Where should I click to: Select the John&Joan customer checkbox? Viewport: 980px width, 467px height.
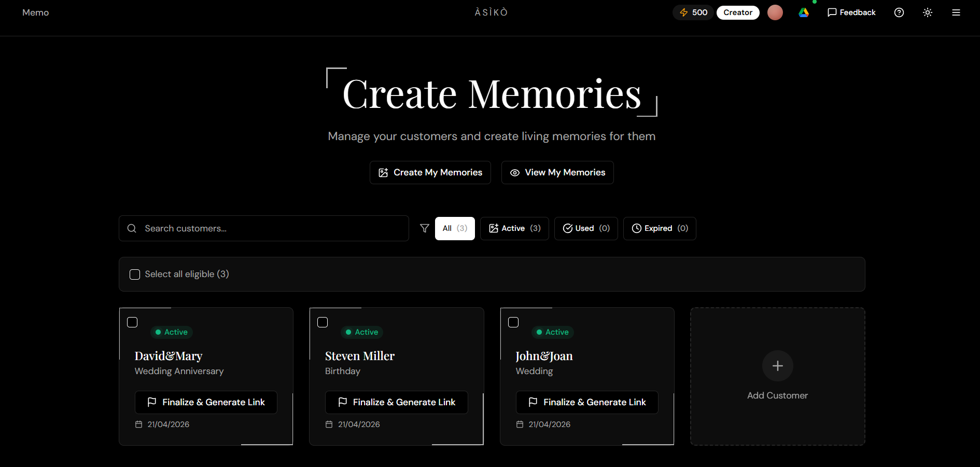(x=513, y=322)
